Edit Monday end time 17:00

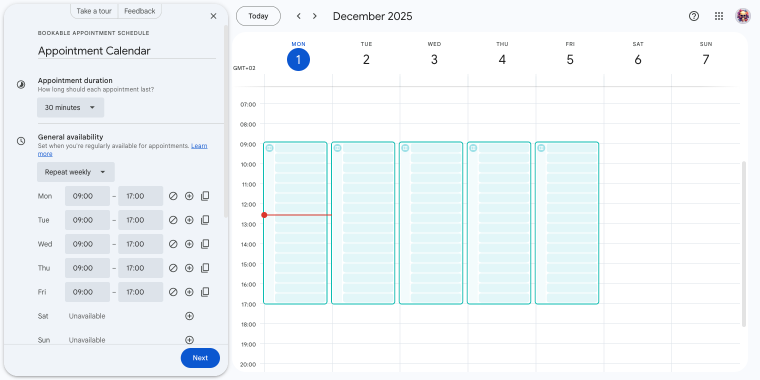point(141,196)
